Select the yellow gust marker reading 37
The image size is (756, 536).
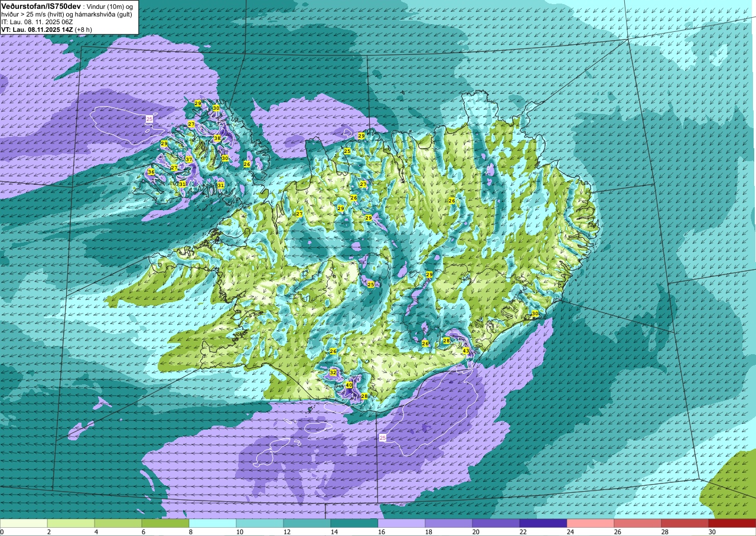pos(188,160)
